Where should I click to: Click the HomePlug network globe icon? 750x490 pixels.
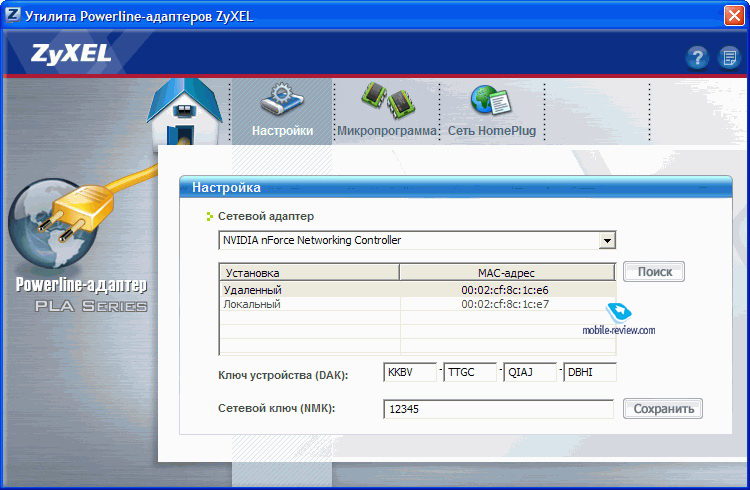click(491, 100)
